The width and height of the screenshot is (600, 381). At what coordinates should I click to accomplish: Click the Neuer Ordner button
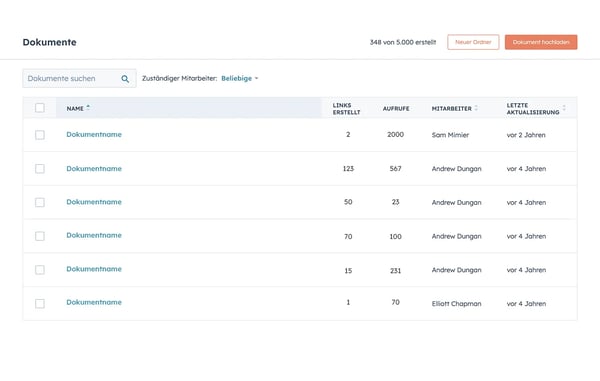point(473,42)
